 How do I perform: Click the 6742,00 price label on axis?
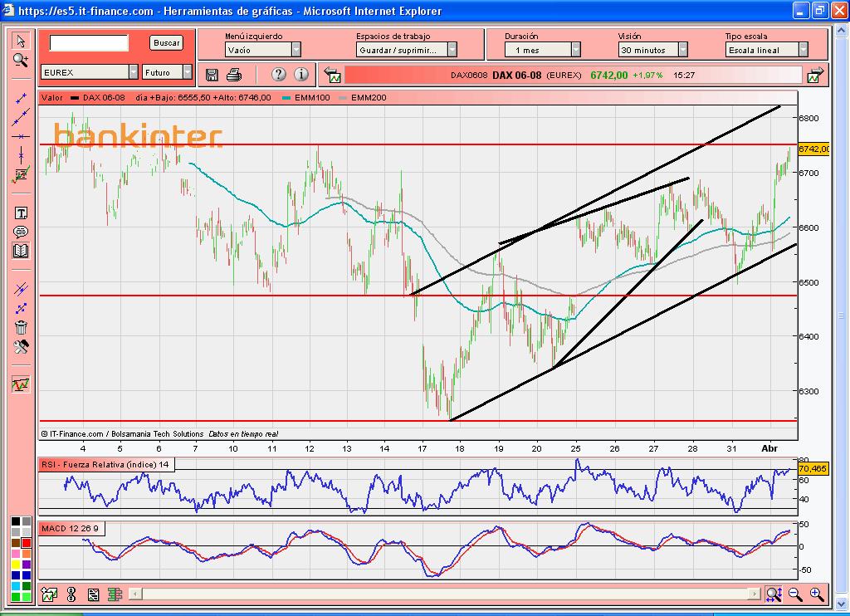tap(813, 149)
